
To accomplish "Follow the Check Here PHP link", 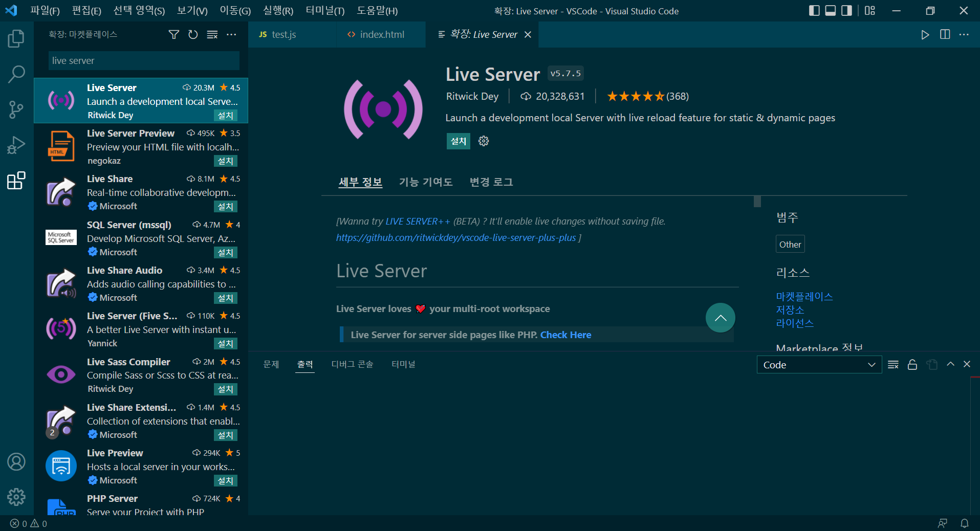I will 565,335.
